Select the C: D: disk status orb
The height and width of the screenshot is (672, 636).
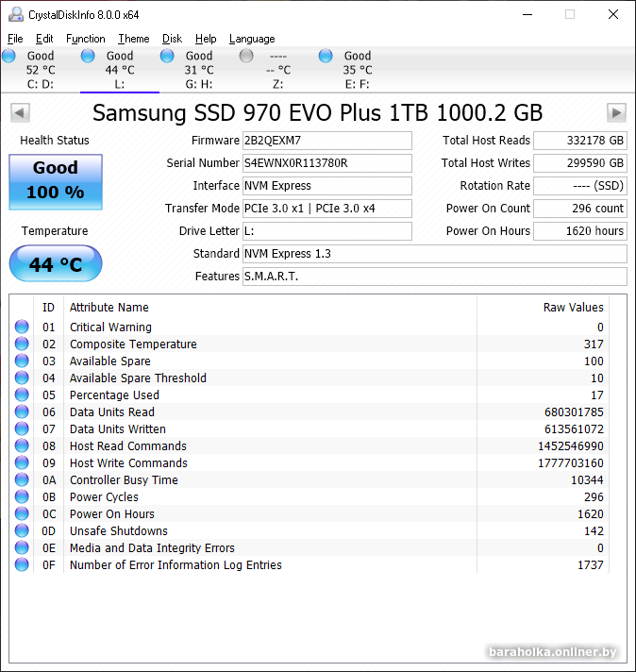pos(9,57)
